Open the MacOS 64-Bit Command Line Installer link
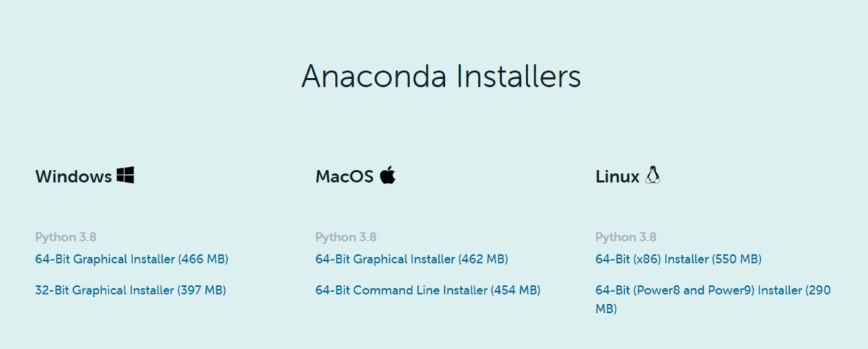This screenshot has width=868, height=349. pos(427,290)
